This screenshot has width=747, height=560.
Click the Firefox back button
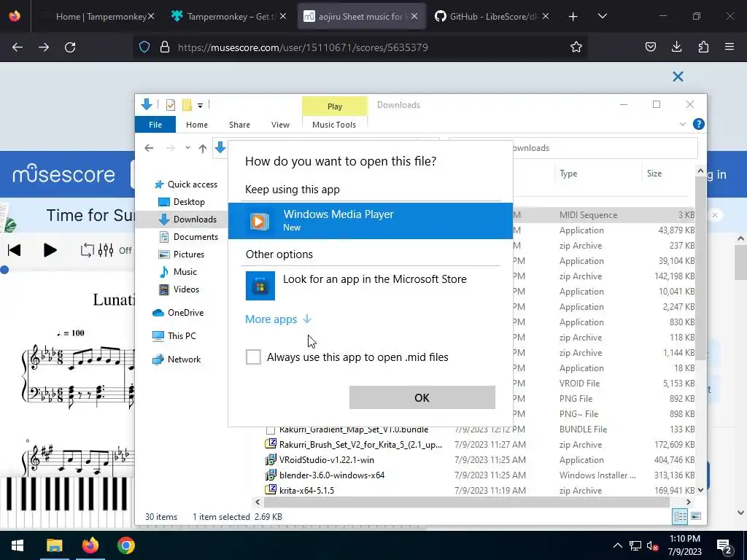(18, 47)
